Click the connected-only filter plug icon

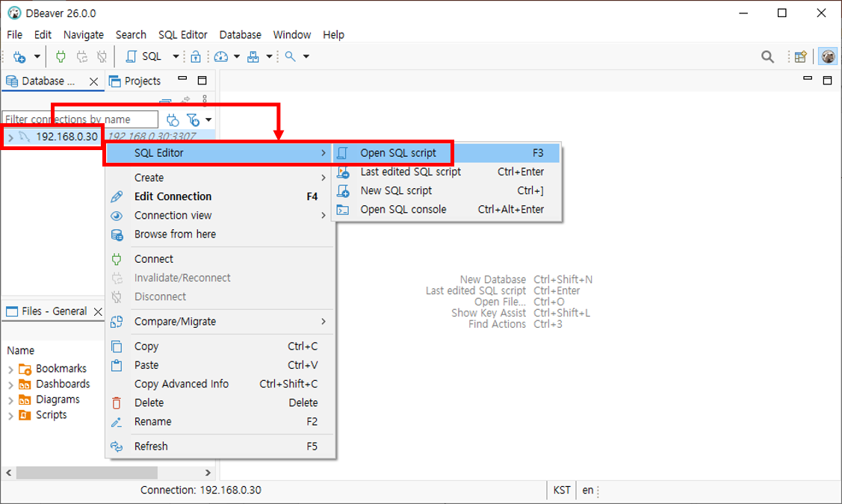[x=173, y=119]
